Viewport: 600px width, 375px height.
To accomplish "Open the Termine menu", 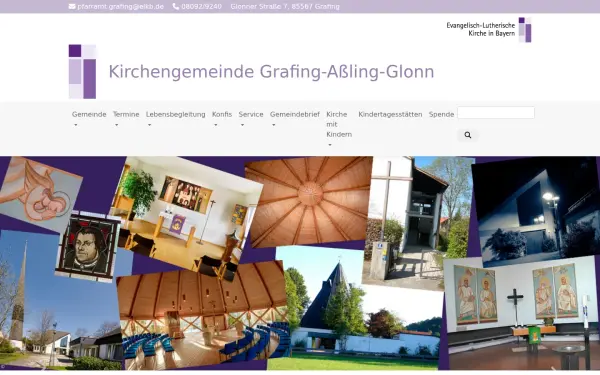I will pyautogui.click(x=126, y=114).
